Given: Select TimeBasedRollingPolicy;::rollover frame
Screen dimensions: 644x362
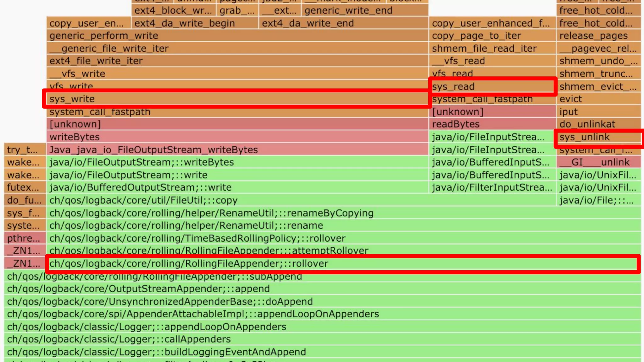Looking at the screenshot, I should pyautogui.click(x=344, y=238).
